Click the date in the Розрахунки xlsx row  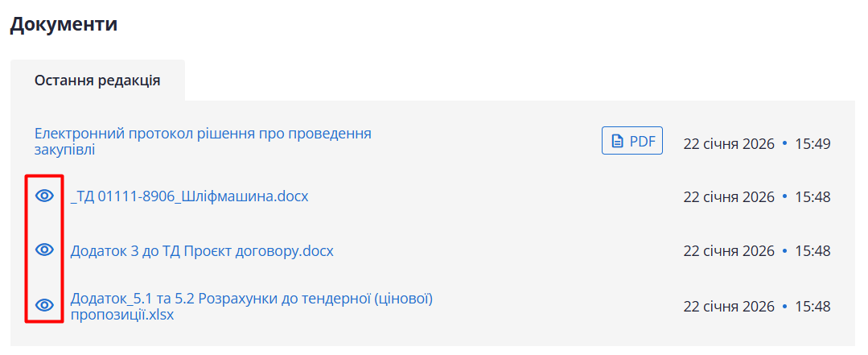coord(729,307)
